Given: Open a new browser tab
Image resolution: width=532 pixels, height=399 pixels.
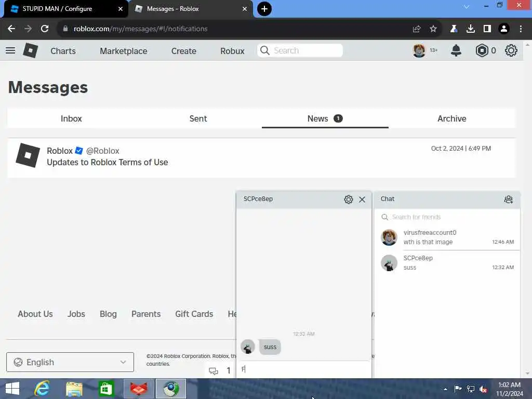Looking at the screenshot, I should (264, 9).
